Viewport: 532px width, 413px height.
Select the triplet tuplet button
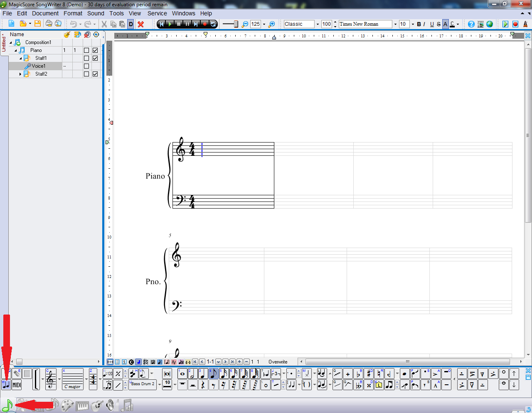point(276,374)
